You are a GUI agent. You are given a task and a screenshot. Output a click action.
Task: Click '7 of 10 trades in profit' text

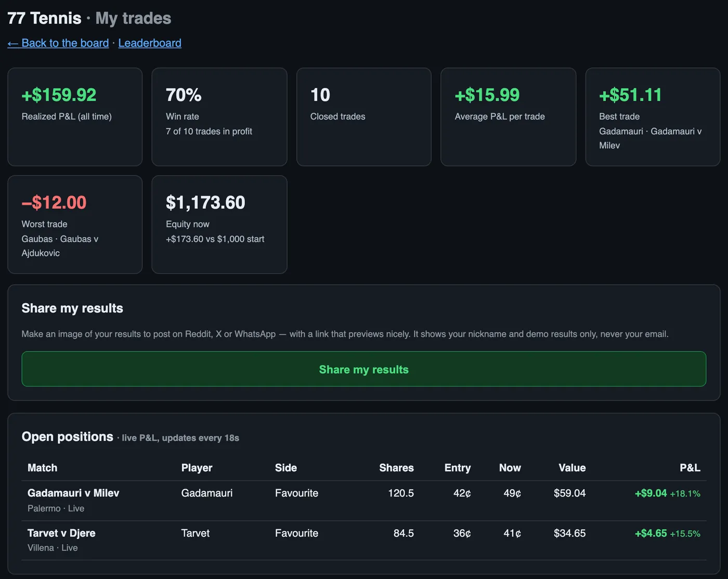[209, 131]
